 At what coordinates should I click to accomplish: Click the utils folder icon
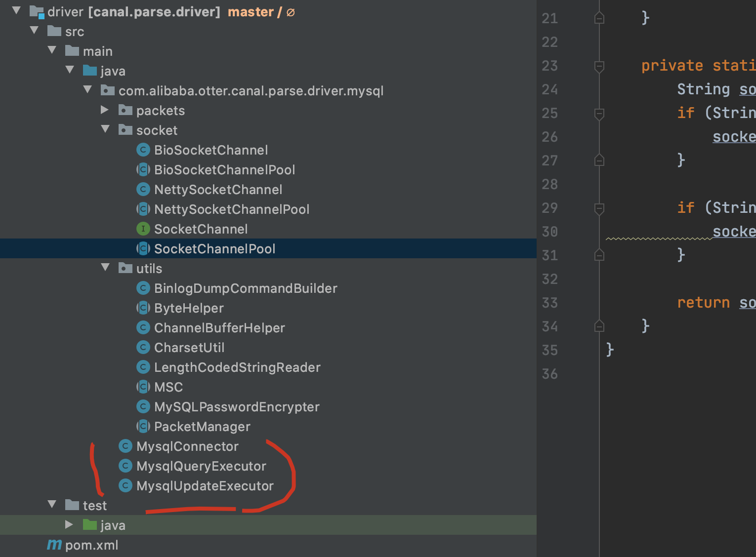[x=125, y=268]
